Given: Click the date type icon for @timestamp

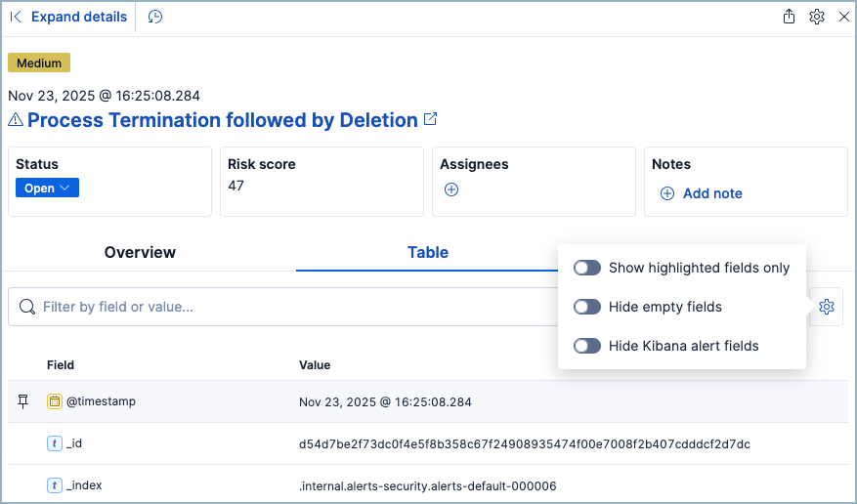Looking at the screenshot, I should pyautogui.click(x=55, y=401).
